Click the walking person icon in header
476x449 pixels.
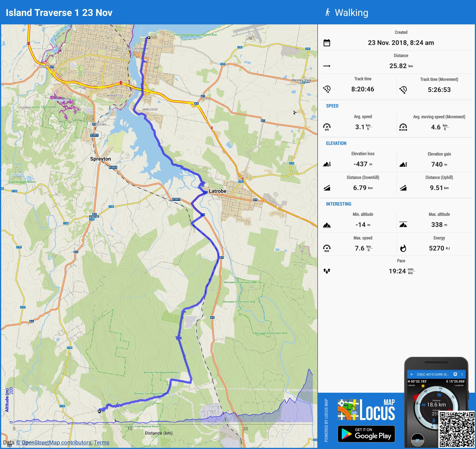point(328,12)
